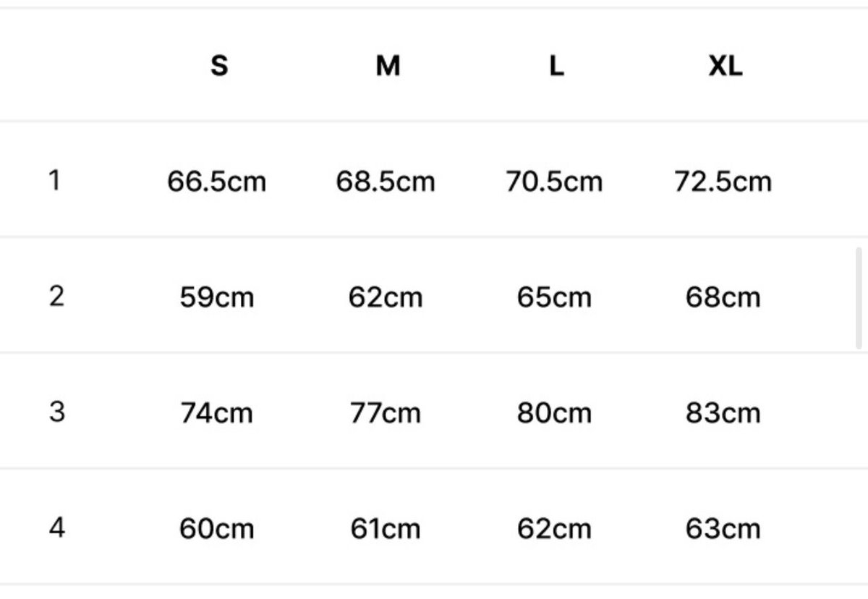The image size is (868, 599).
Task: Click the 63cm cell
Action: (723, 529)
